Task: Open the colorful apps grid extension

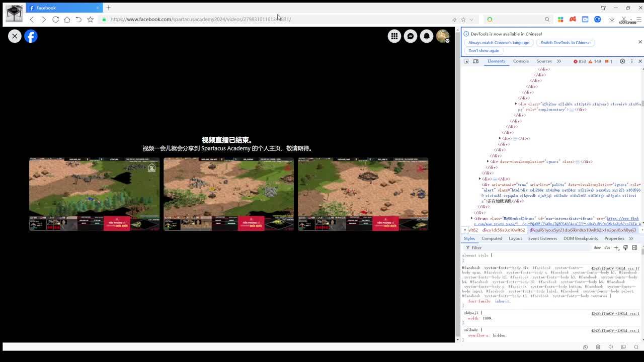Action: click(x=560, y=20)
